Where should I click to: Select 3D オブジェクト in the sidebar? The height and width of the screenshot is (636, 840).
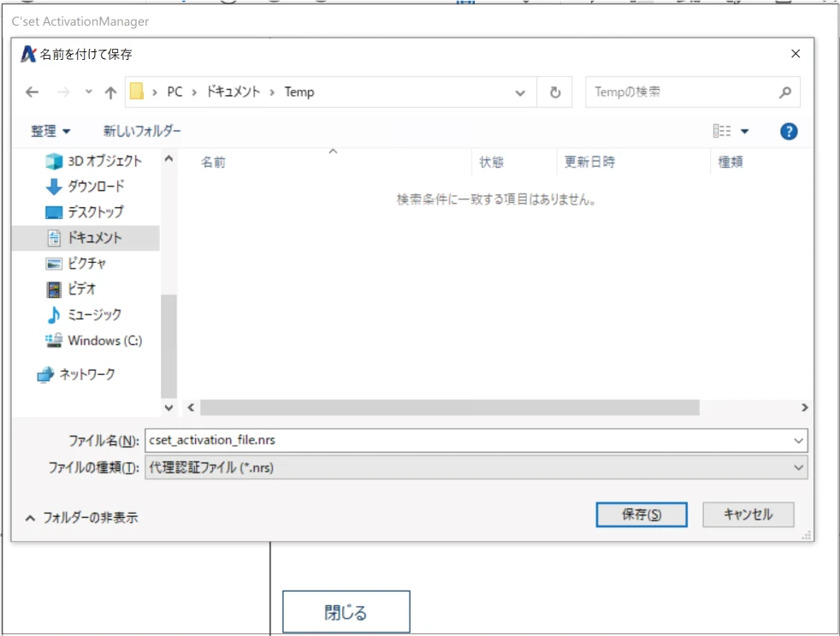pyautogui.click(x=104, y=161)
